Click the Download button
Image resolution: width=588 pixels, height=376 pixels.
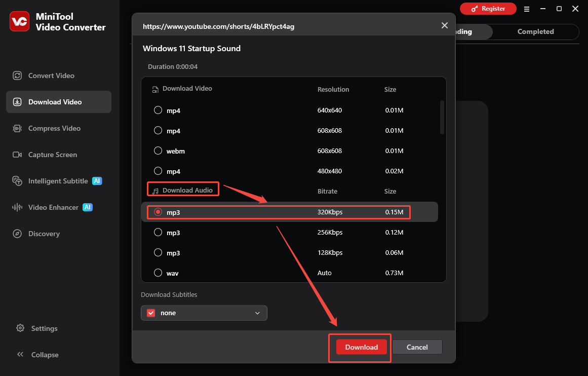(361, 347)
